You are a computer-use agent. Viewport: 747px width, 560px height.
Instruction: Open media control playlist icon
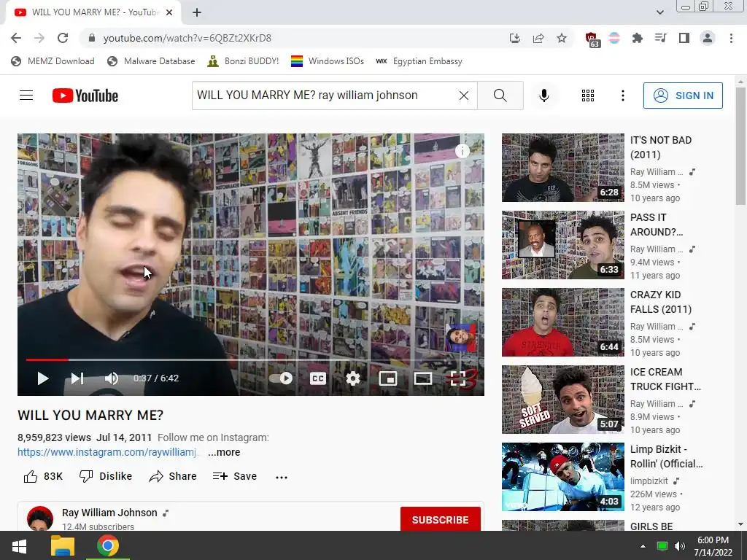pos(660,38)
